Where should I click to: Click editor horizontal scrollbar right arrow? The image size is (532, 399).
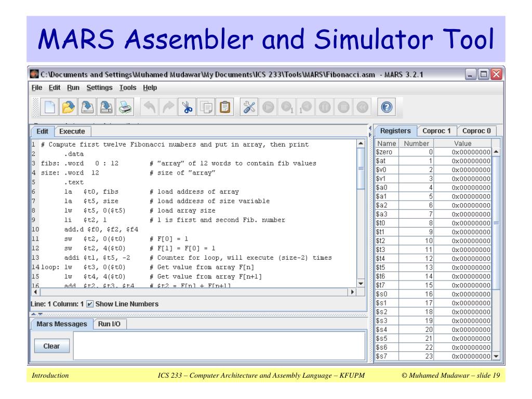(353, 292)
